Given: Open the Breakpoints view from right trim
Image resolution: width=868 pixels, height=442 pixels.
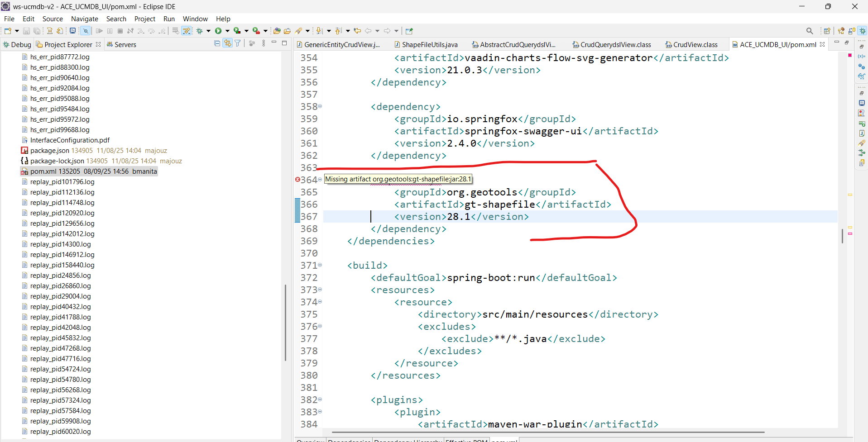Looking at the screenshot, I should 862,67.
